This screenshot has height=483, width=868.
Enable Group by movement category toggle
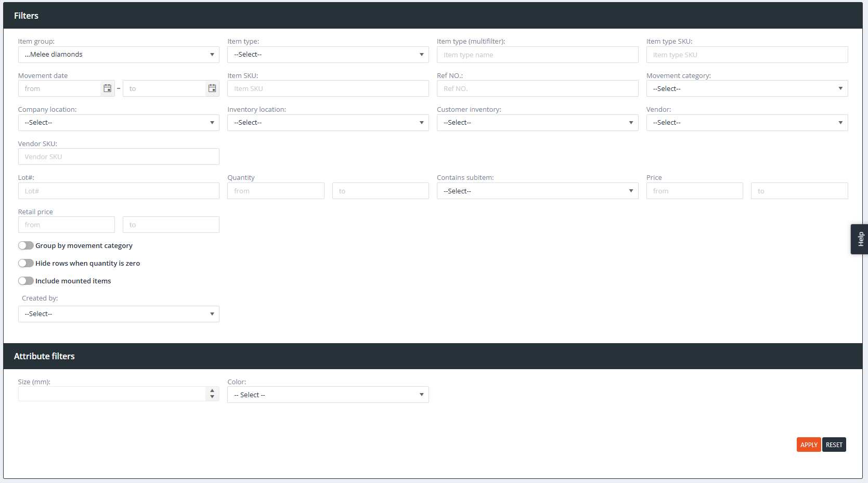(26, 245)
